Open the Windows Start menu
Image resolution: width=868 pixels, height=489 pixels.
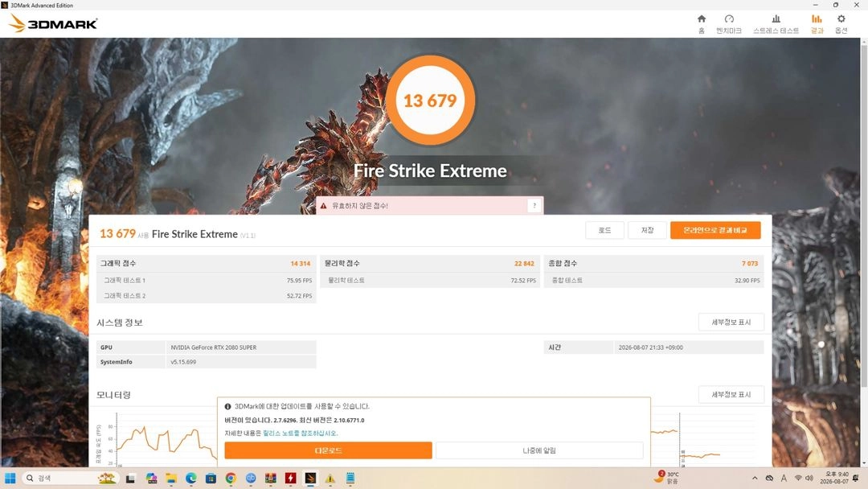[10, 478]
